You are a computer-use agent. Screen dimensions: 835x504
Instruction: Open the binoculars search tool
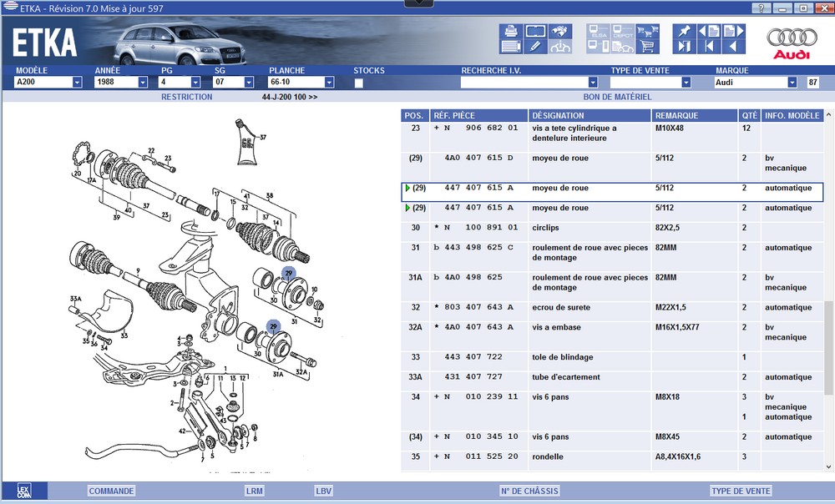559,32
